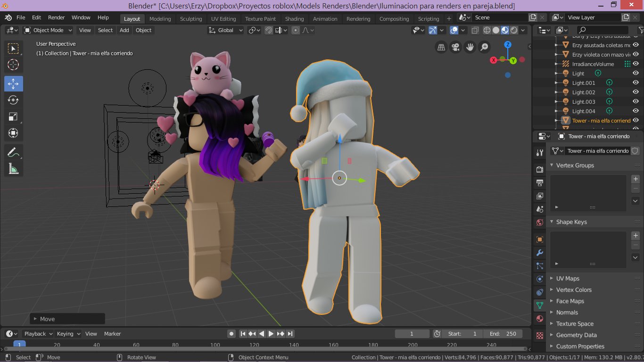
Task: Open the Scene properties tab
Action: pos(540,209)
